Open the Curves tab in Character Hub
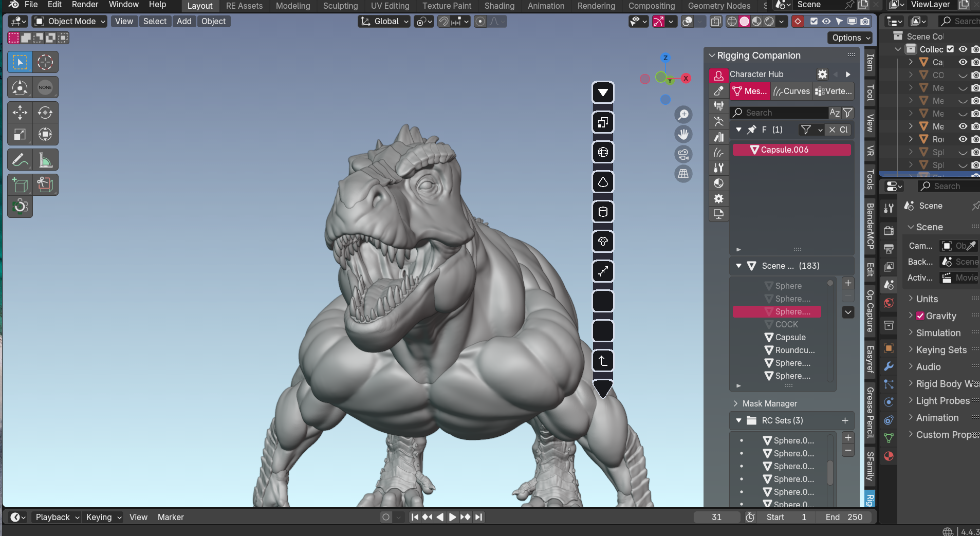This screenshot has width=980, height=536. coord(791,91)
